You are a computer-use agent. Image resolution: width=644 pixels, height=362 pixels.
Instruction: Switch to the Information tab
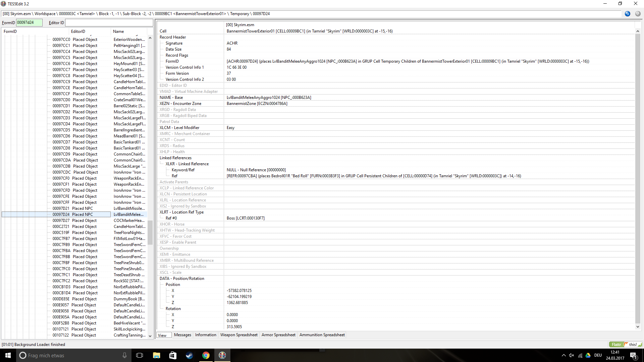(206, 335)
